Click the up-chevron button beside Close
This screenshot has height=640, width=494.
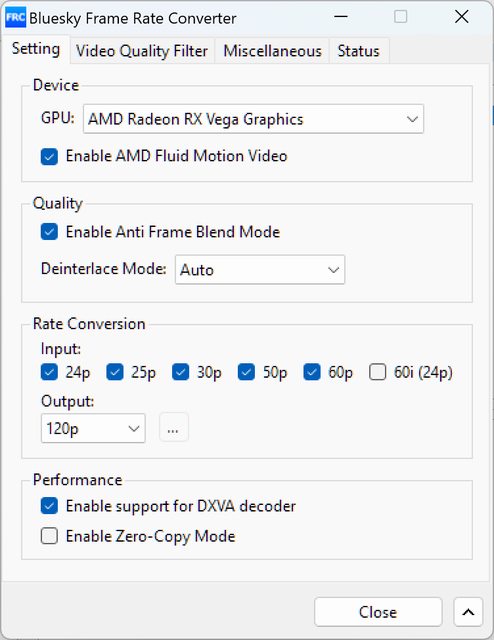coord(468,612)
